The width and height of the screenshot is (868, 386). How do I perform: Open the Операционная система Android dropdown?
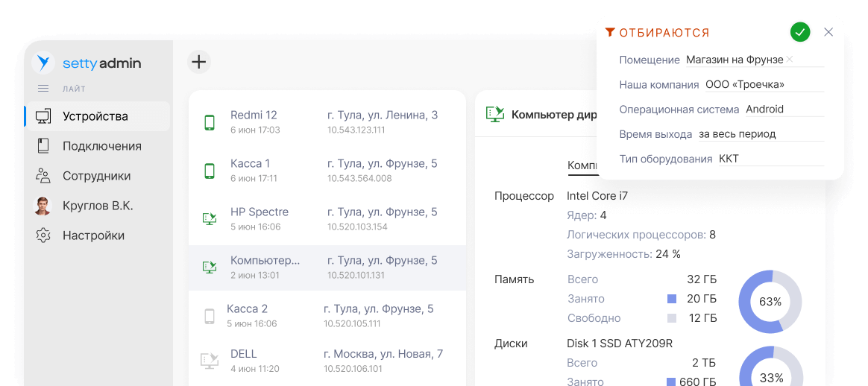coord(784,110)
